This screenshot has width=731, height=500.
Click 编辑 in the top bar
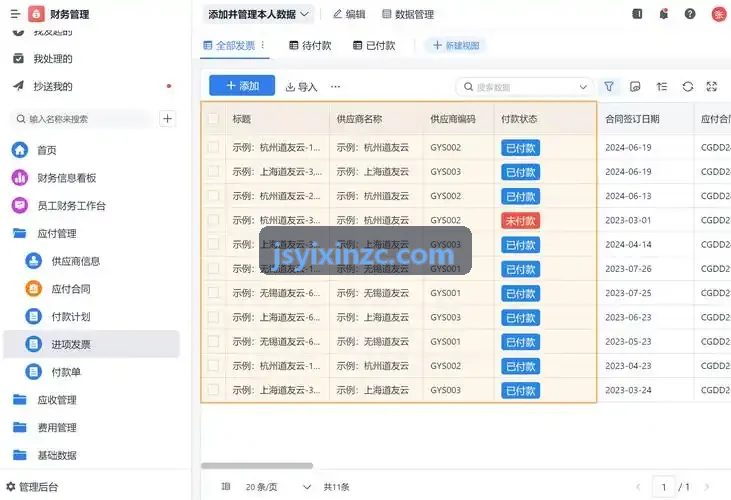tap(349, 14)
